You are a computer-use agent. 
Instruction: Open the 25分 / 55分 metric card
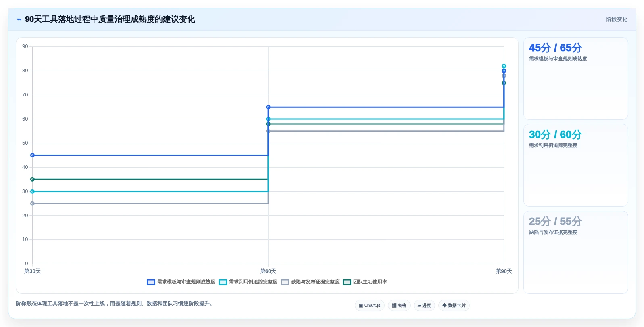point(575,252)
